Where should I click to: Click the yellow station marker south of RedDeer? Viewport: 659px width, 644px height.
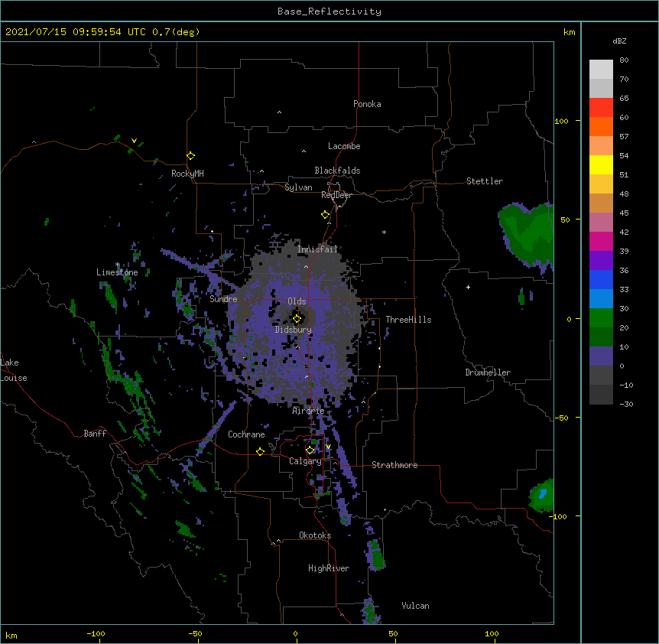326,215
